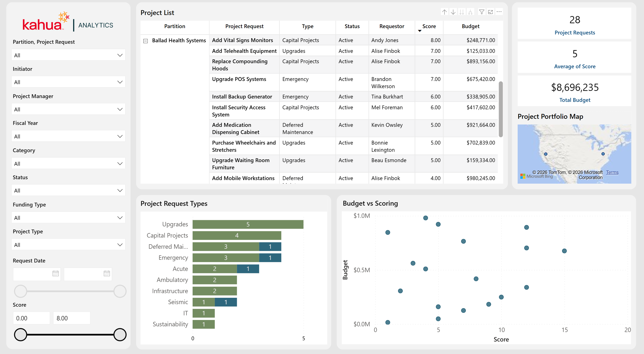The width and height of the screenshot is (644, 354).
Task: Click the drill up arrow icon
Action: [x=444, y=12]
